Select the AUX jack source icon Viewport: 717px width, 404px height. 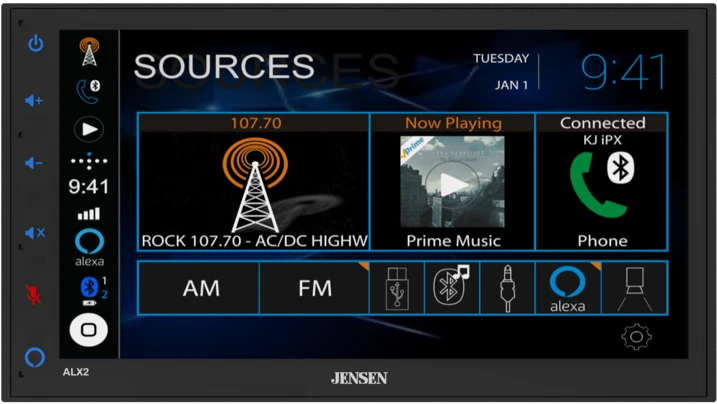508,288
